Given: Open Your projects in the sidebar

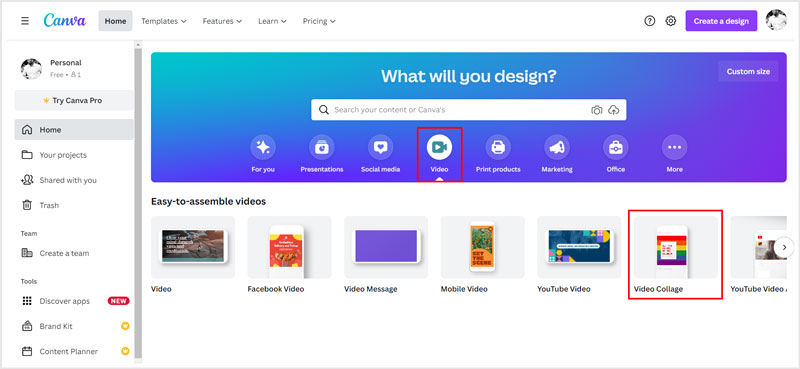Looking at the screenshot, I should pos(74,155).
